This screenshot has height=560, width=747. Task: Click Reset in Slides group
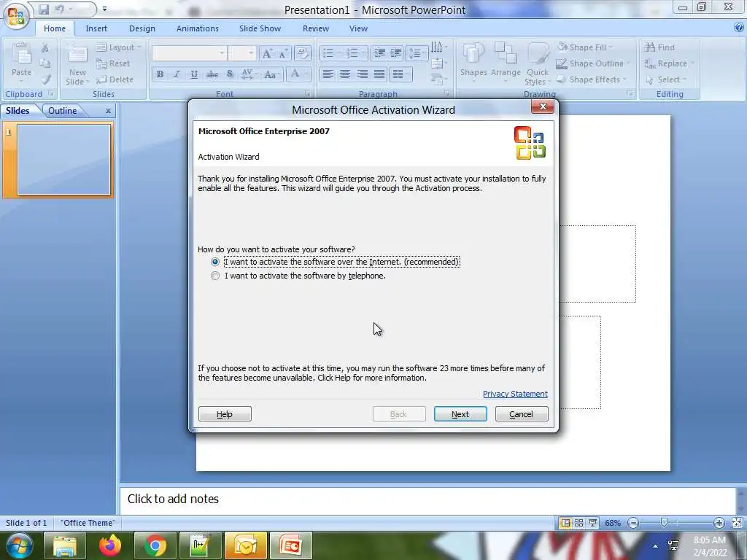click(113, 63)
